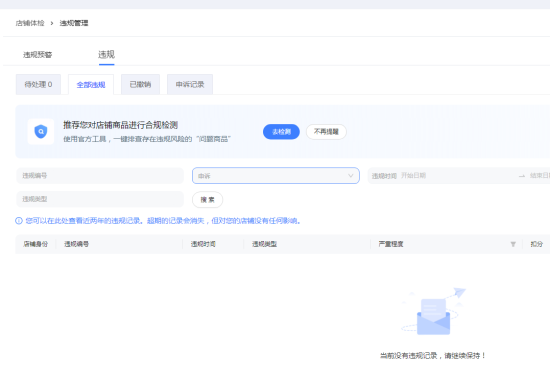Click the breadcrumb arrow after 店铺体检
The image size is (550, 377).
coord(52,23)
